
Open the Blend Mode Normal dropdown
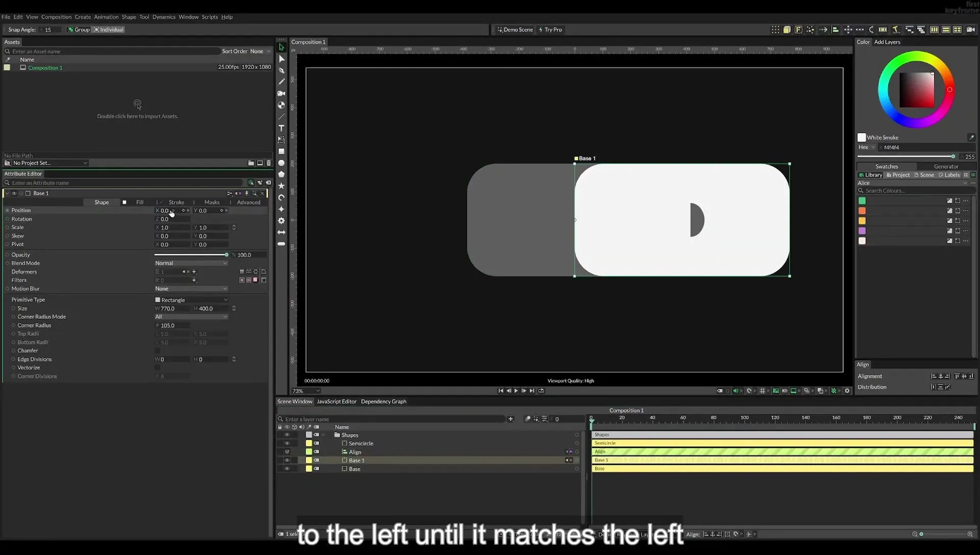[x=191, y=263]
